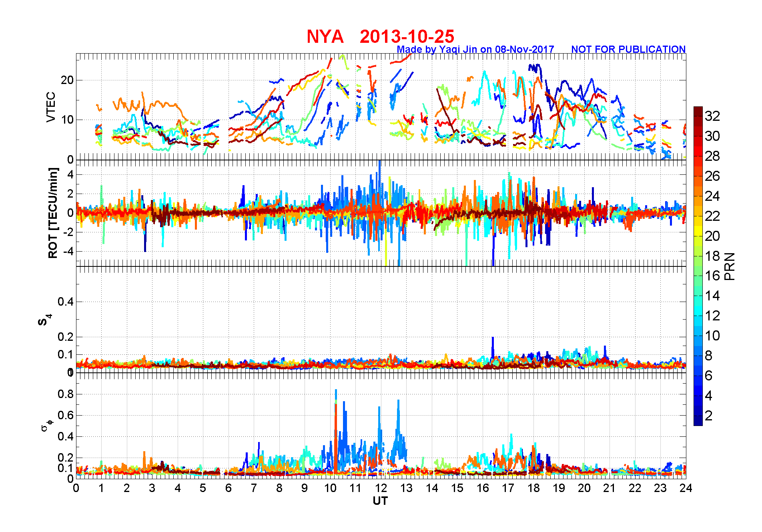Click the ROT axis tick label 4
Viewport: 762px width, 532px height.
pyautogui.click(x=70, y=174)
